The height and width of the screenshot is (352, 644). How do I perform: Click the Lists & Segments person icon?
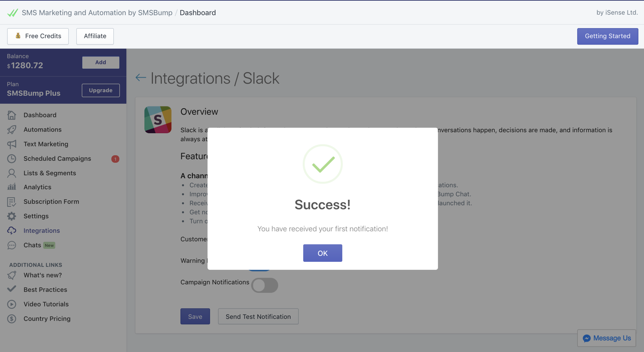(x=12, y=173)
